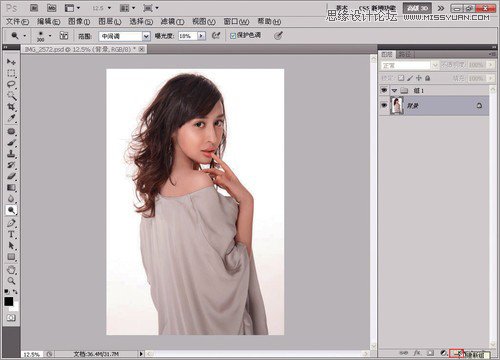
Task: Select the Lasso tool
Action: point(11,85)
